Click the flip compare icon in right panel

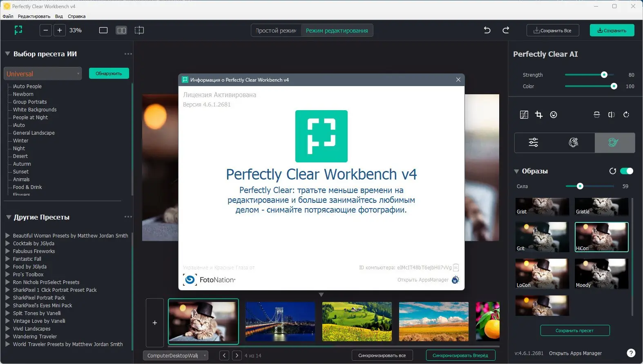click(612, 115)
